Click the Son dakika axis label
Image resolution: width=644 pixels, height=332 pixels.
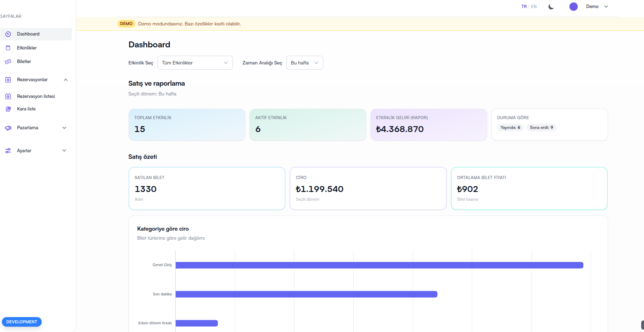[162, 294]
